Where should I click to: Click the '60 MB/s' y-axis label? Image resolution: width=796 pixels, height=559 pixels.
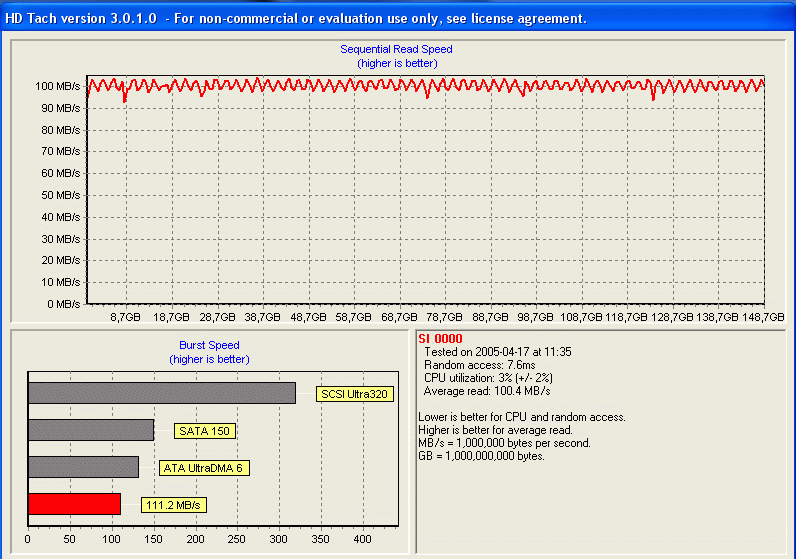[60, 173]
